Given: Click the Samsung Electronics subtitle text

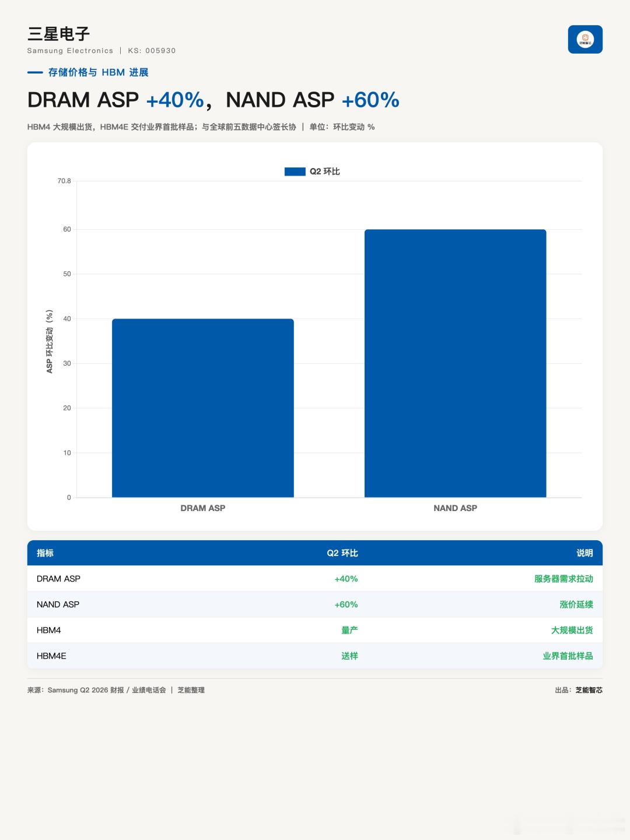Looking at the screenshot, I should click(x=70, y=51).
